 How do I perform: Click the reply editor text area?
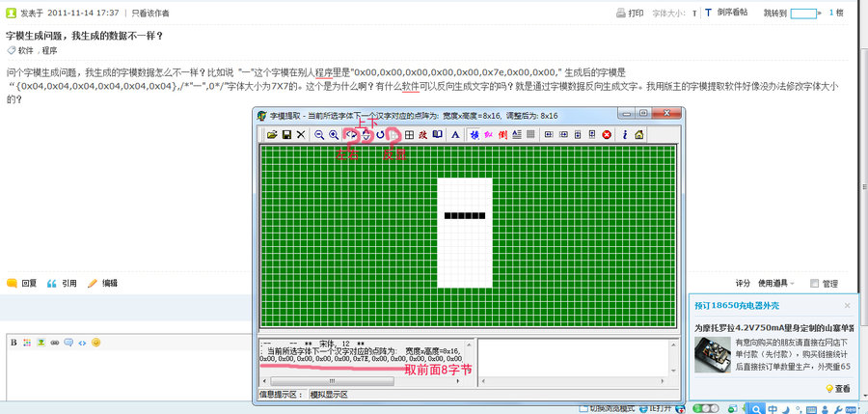click(127, 374)
